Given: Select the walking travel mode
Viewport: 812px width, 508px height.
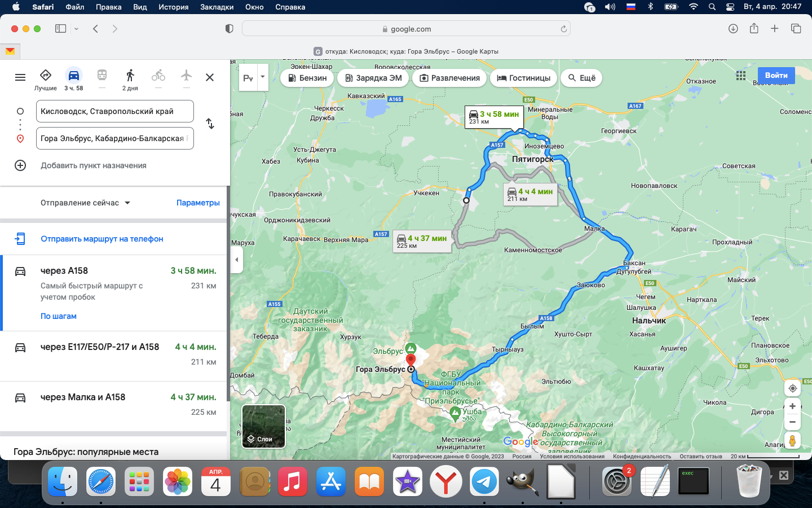Looking at the screenshot, I should point(130,76).
